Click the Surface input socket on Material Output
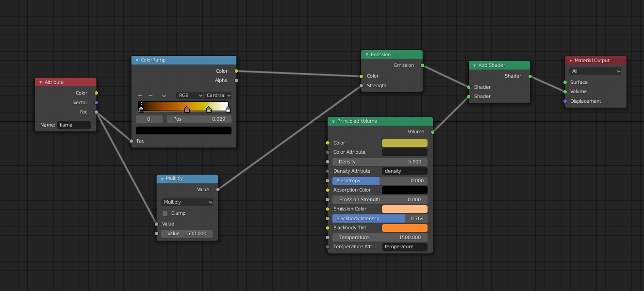Viewport: 644px width, 291px height. coord(566,82)
